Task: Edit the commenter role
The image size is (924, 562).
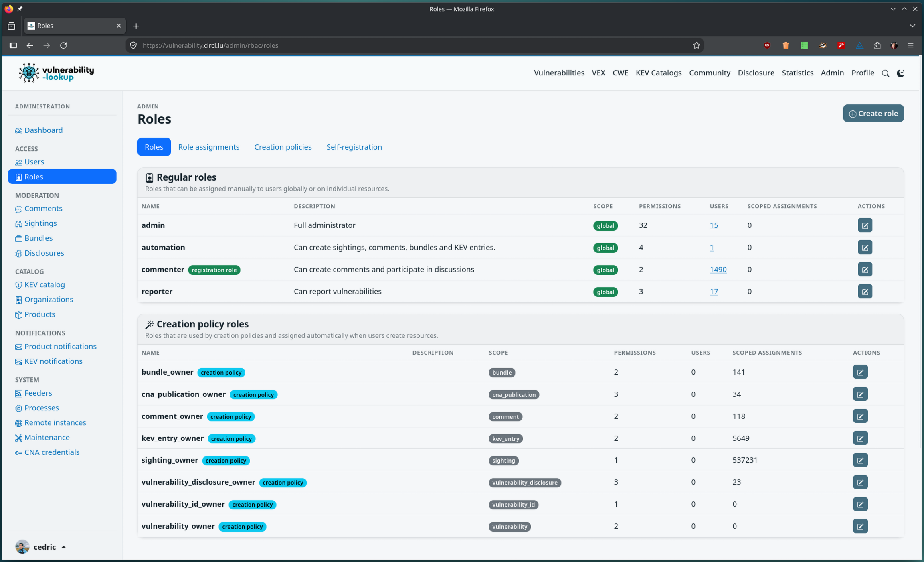Action: (865, 270)
